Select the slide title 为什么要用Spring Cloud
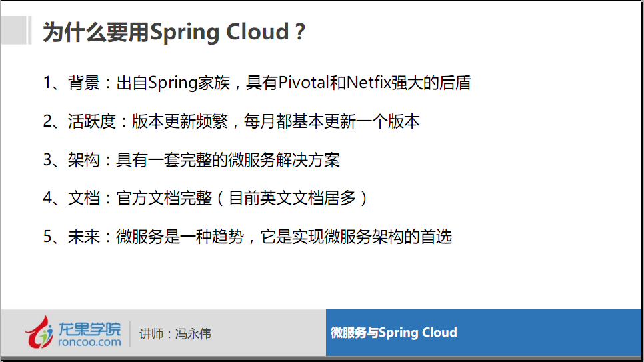Viewport: 644px width, 362px height. coord(174,32)
